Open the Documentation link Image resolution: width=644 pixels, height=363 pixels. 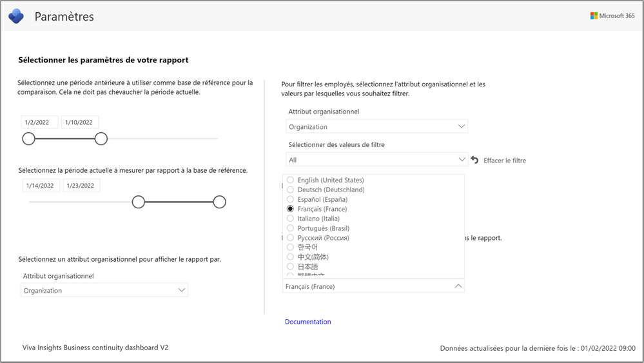308,322
